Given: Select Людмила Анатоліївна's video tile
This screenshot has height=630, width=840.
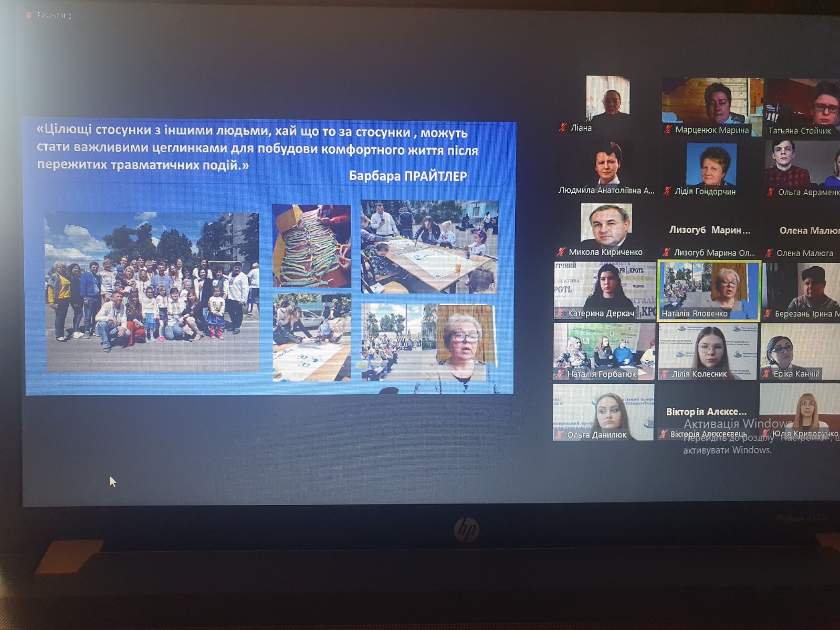Looking at the screenshot, I should click(x=607, y=168).
